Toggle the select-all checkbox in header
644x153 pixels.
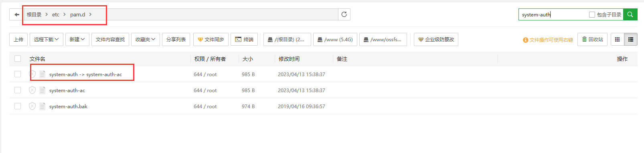coord(18,58)
